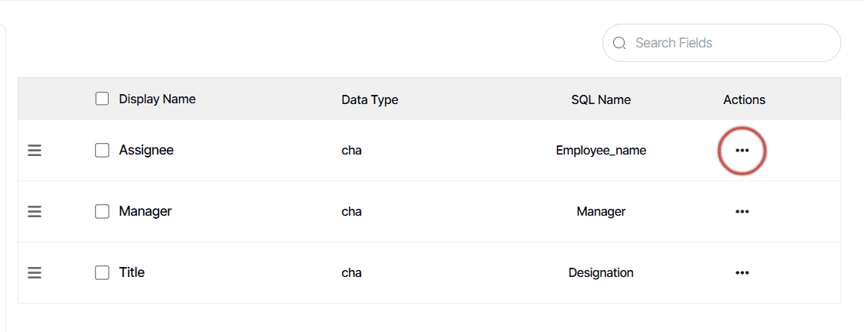Screen dimensions: 868x332
Task: Focus the Search Fields input box
Action: click(722, 43)
